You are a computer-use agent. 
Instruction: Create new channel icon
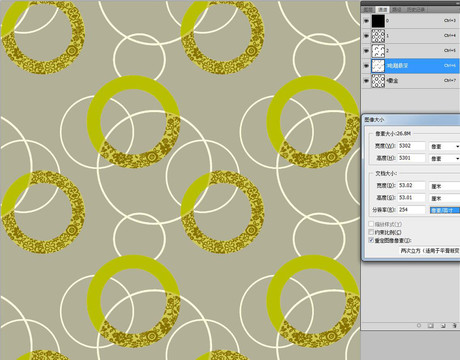click(443, 325)
